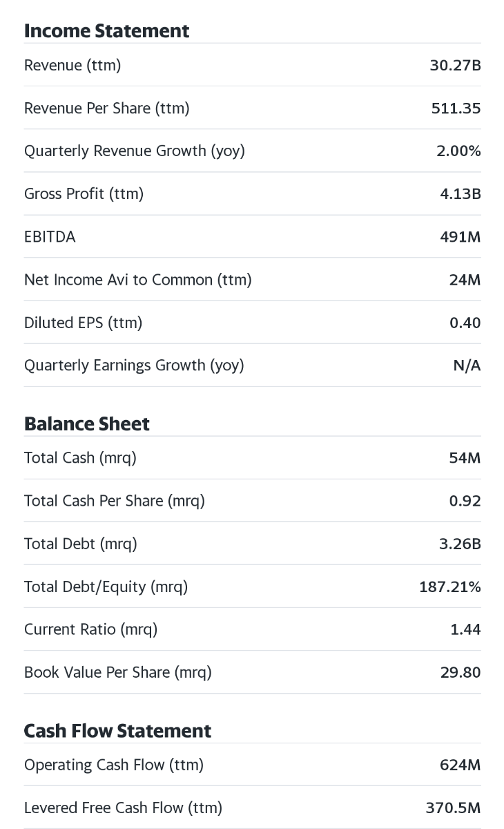Image resolution: width=504 pixels, height=829 pixels.
Task: Select the EBITDA row label
Action: [x=50, y=237]
